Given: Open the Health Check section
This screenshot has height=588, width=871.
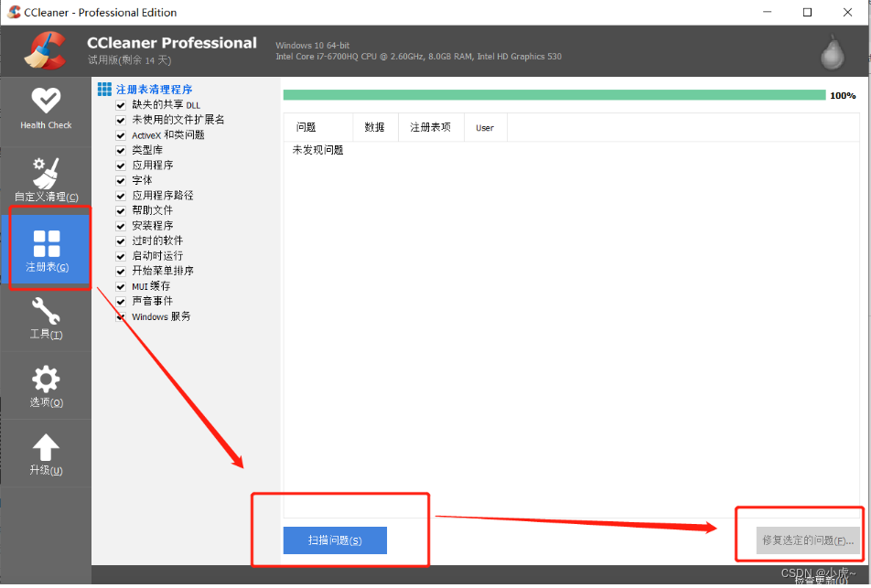Looking at the screenshot, I should tap(46, 110).
